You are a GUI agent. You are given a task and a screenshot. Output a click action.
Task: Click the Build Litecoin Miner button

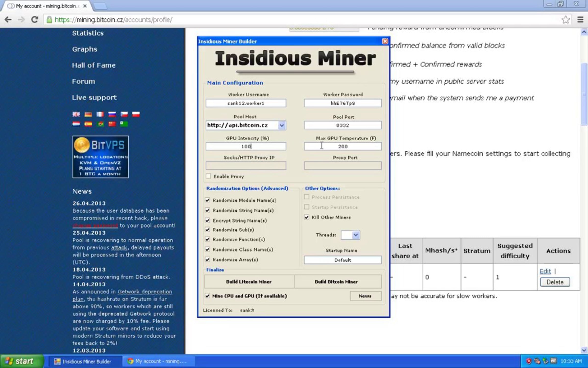249,282
